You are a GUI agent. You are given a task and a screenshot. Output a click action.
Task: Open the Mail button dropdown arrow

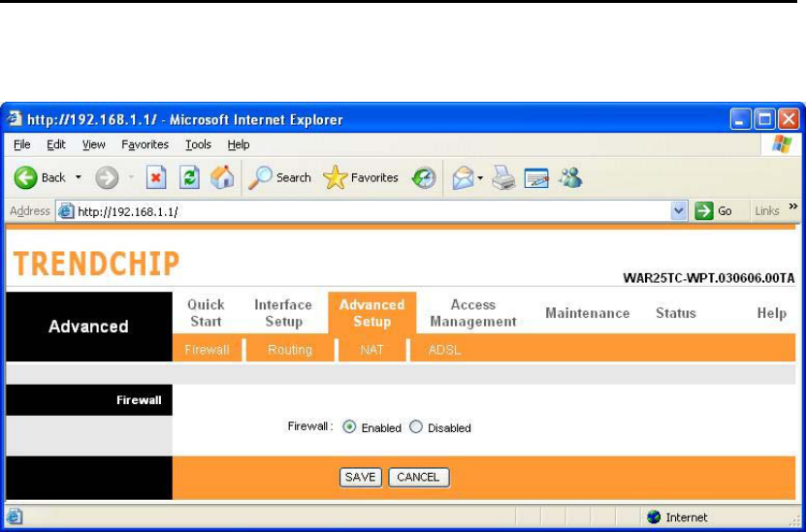click(480, 178)
